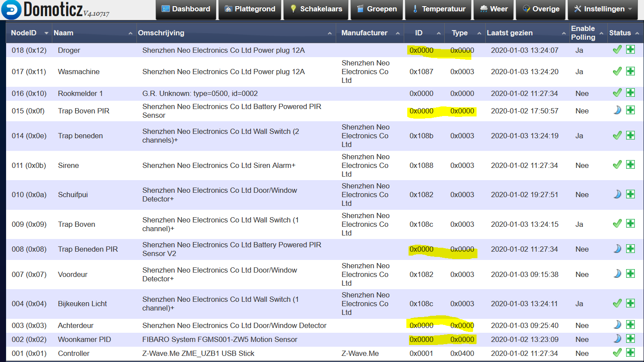Select the Sirene node name

coord(68,165)
